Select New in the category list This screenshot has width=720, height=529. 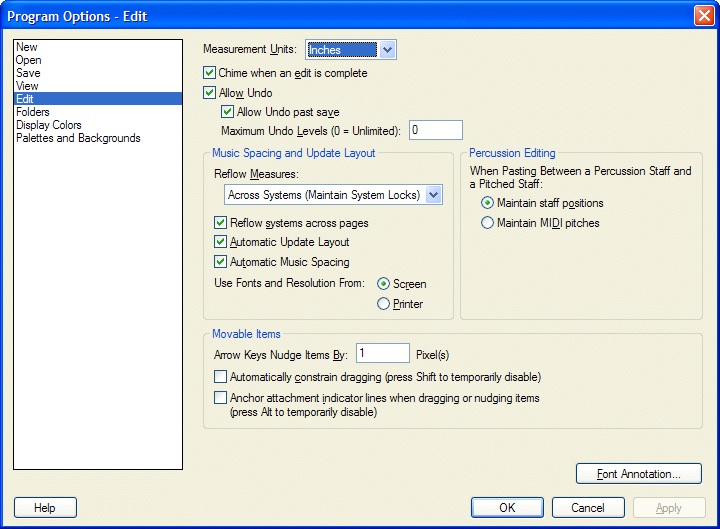[27, 47]
